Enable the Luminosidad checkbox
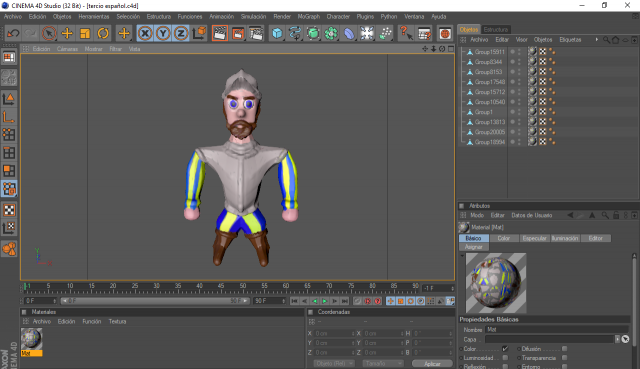This screenshot has height=369, width=640. (x=505, y=358)
